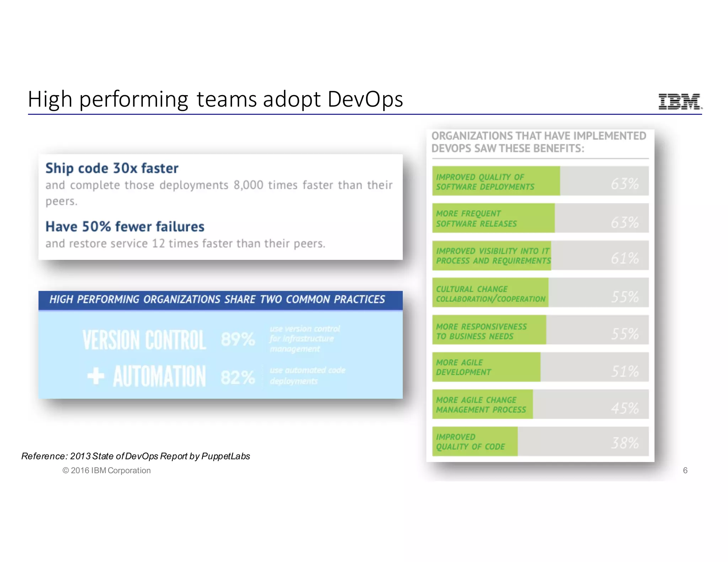Viewport: 728px width, 562px height.
Task: Click the More Responsiveness to Business Needs bar
Action: 489,330
